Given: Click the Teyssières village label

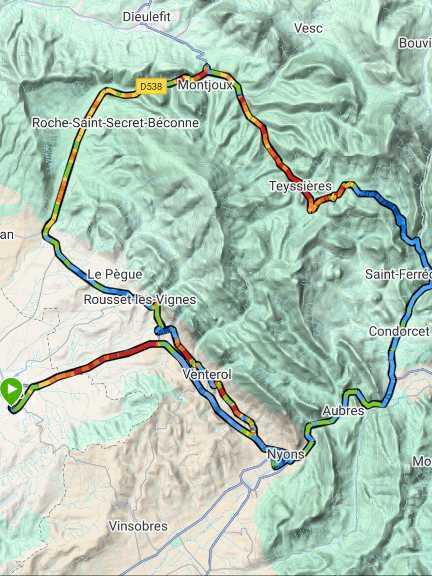Looking at the screenshot, I should 300,186.
